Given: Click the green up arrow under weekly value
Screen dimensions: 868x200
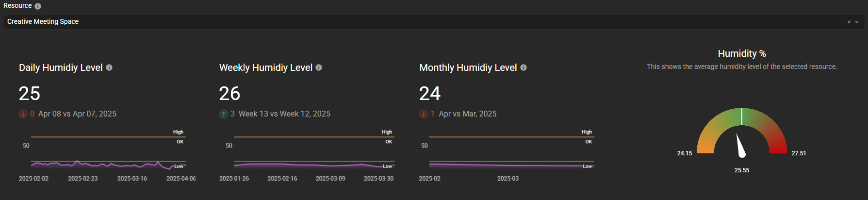Looking at the screenshot, I should 223,114.
